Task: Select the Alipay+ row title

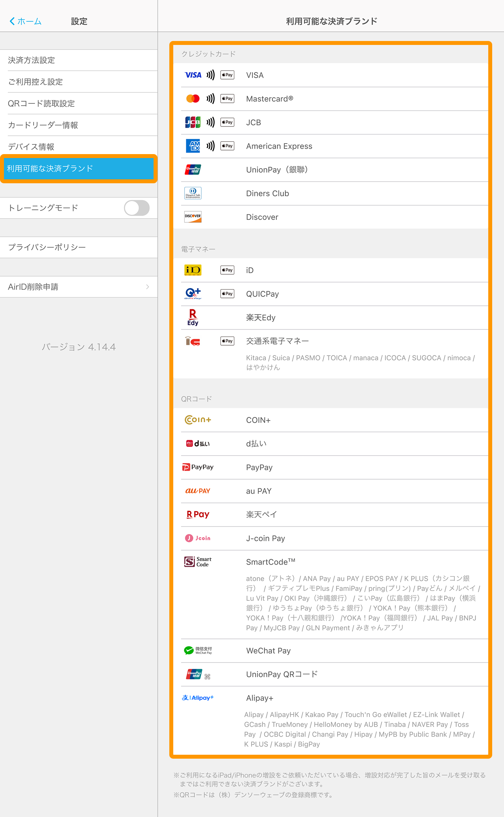Action: point(259,698)
